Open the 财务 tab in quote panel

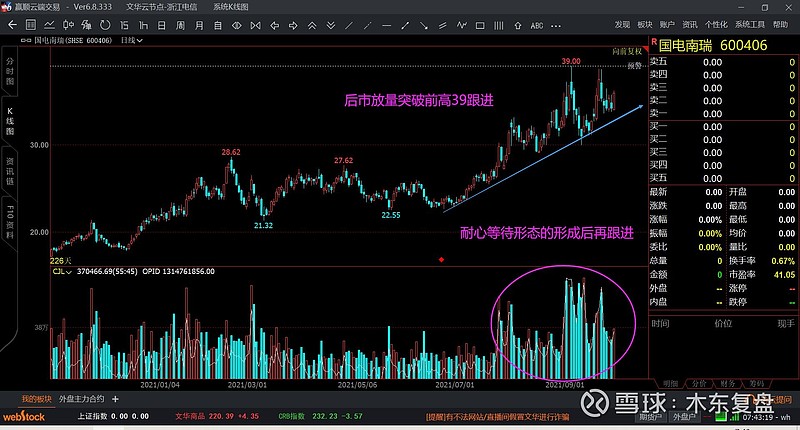point(728,384)
